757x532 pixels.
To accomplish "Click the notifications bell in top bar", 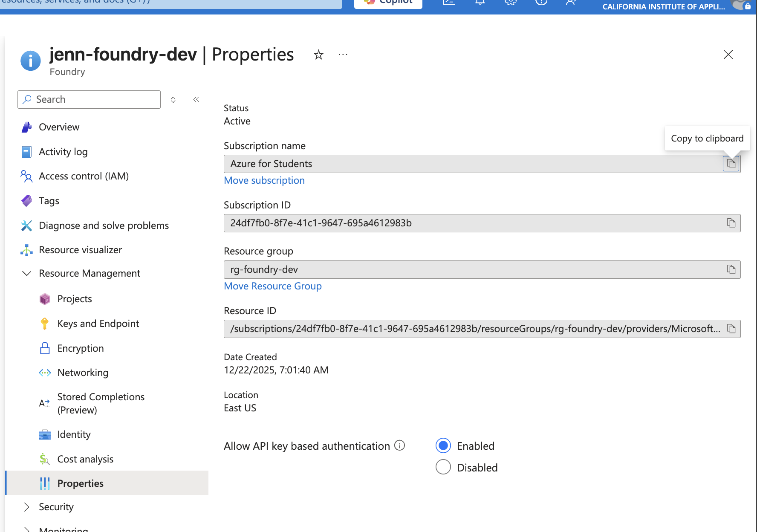I will (x=480, y=2).
